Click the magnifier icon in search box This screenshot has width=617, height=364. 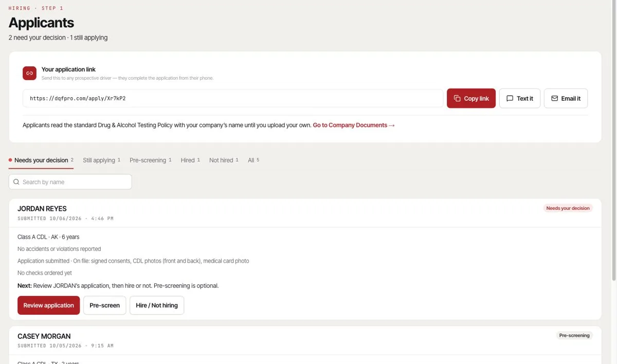point(16,182)
